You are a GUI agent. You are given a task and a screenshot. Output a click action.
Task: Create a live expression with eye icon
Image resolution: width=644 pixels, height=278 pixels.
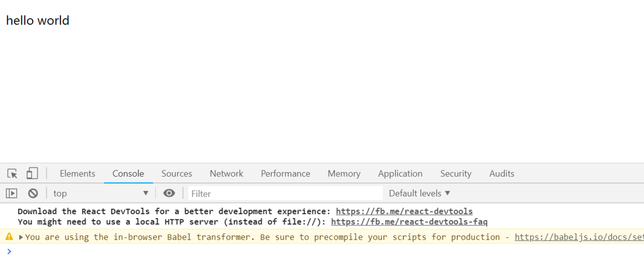tap(169, 193)
